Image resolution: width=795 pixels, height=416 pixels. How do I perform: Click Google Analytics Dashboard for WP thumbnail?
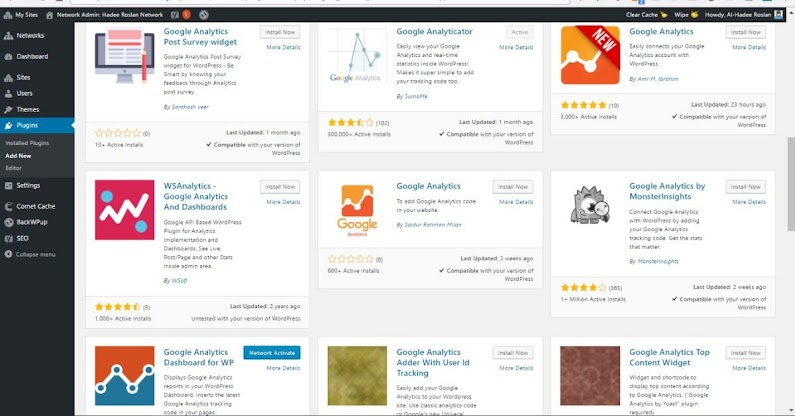coord(124,375)
